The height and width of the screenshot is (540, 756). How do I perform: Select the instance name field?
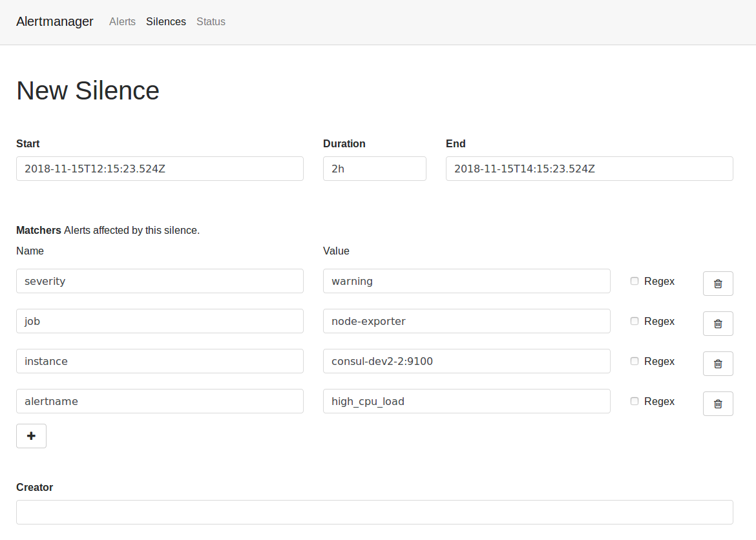tap(160, 361)
